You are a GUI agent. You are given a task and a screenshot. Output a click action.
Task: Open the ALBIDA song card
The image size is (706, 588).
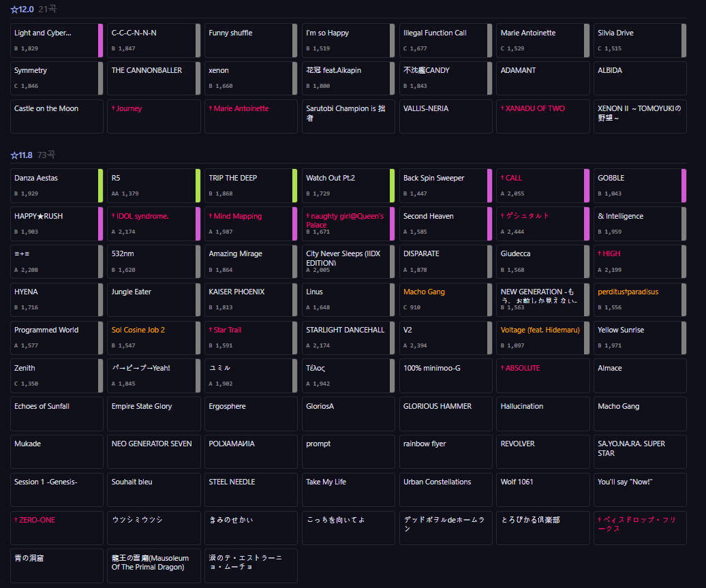(x=641, y=78)
